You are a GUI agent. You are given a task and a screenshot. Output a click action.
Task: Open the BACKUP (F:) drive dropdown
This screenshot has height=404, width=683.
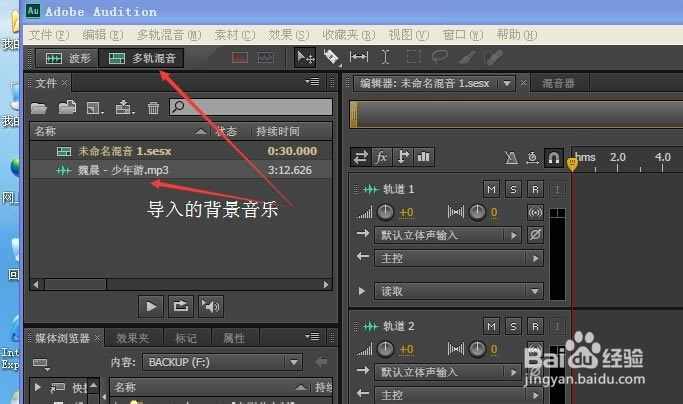[222, 362]
